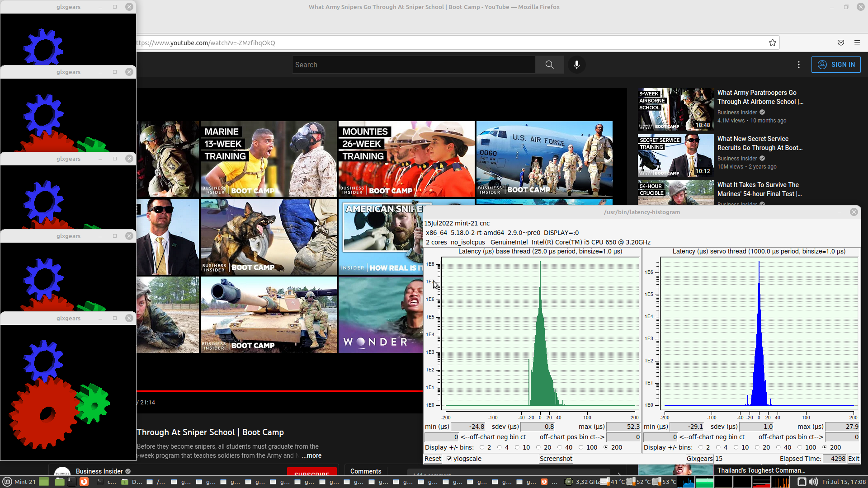Click the SIGN IN button on YouTube
Screen dimensions: 868x488
(836, 65)
